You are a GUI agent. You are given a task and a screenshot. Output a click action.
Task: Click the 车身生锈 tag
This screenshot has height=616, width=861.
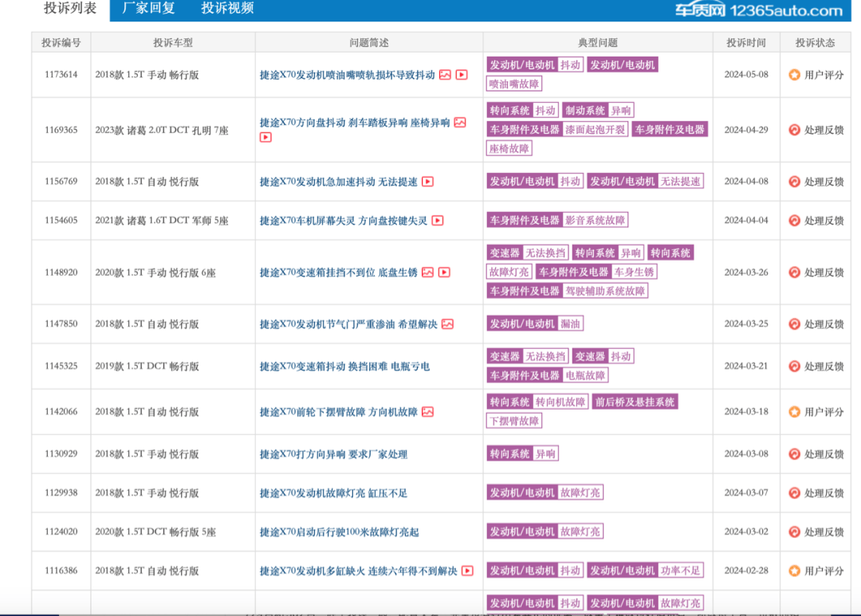635,272
